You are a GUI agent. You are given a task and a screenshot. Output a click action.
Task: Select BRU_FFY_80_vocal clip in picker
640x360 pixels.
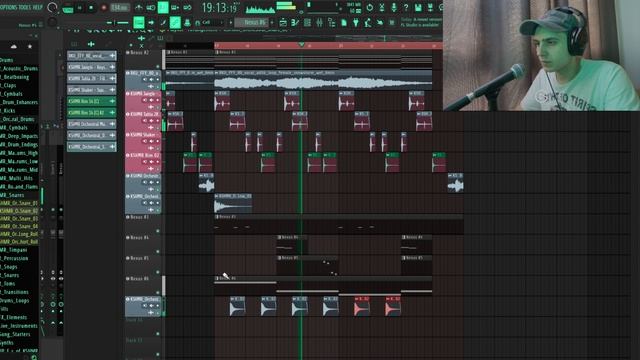pos(91,56)
